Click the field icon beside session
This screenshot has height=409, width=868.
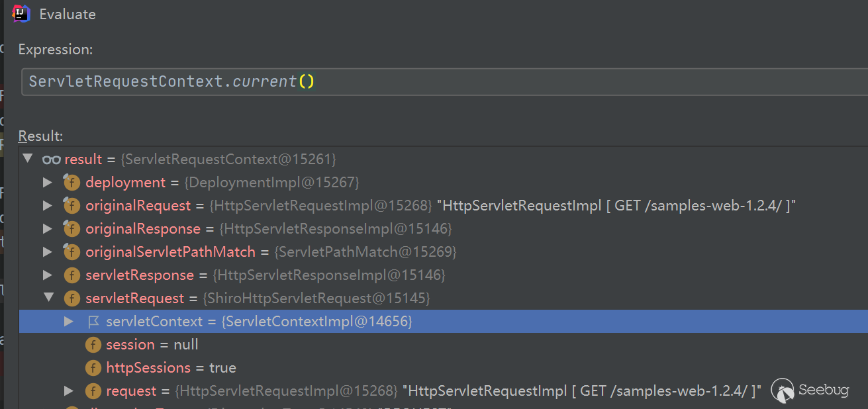[93, 345]
